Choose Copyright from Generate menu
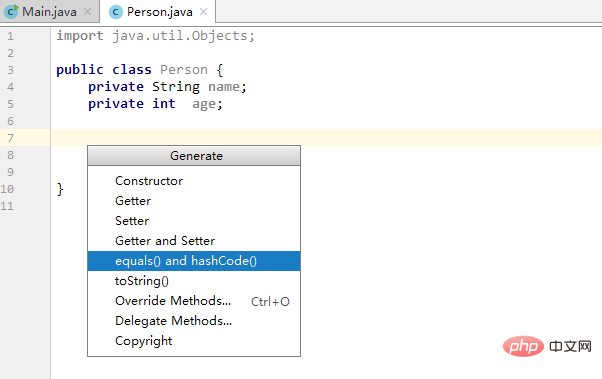Image resolution: width=602 pixels, height=379 pixels. (194, 341)
